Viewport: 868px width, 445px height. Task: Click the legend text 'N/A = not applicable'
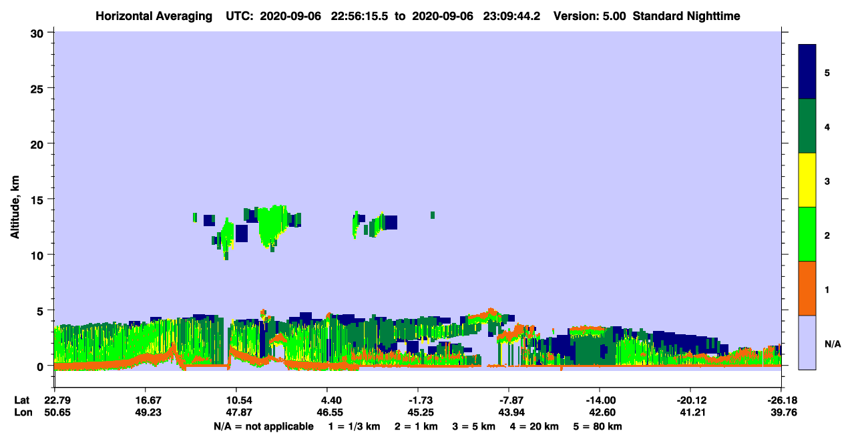pos(264,426)
